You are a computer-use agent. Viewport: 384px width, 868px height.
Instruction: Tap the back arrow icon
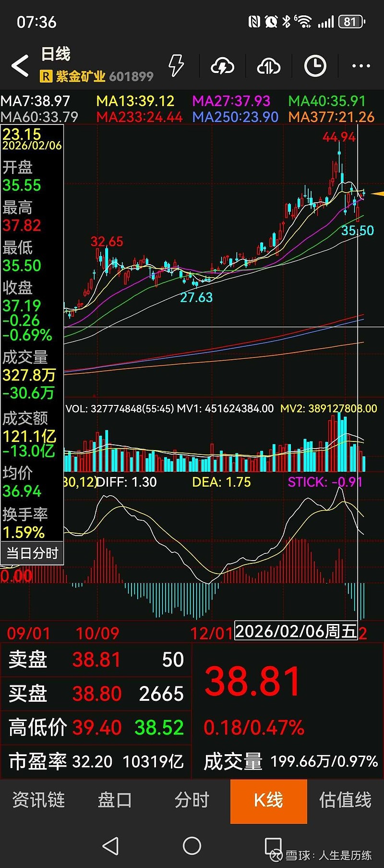click(20, 66)
